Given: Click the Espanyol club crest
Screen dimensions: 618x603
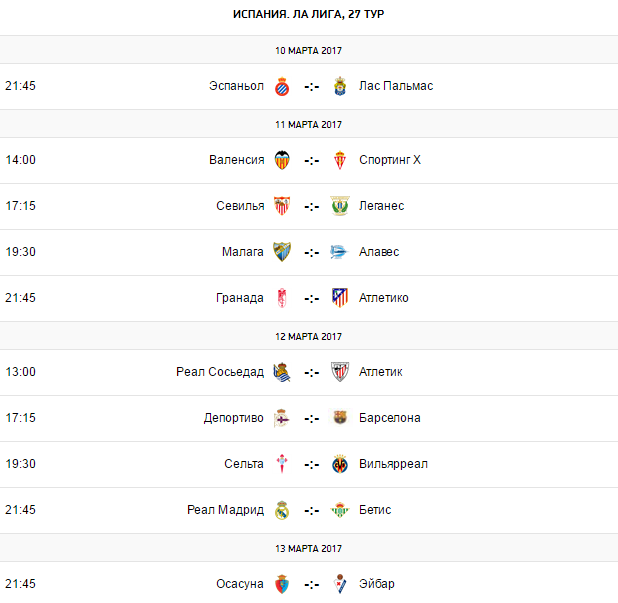Looking at the screenshot, I should click(281, 86).
